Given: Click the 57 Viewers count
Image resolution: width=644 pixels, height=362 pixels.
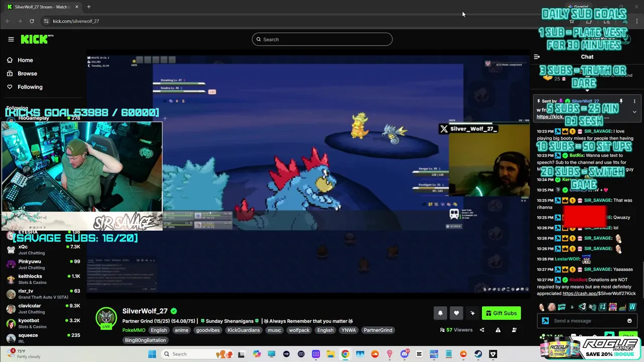Looking at the screenshot, I should coord(456,330).
